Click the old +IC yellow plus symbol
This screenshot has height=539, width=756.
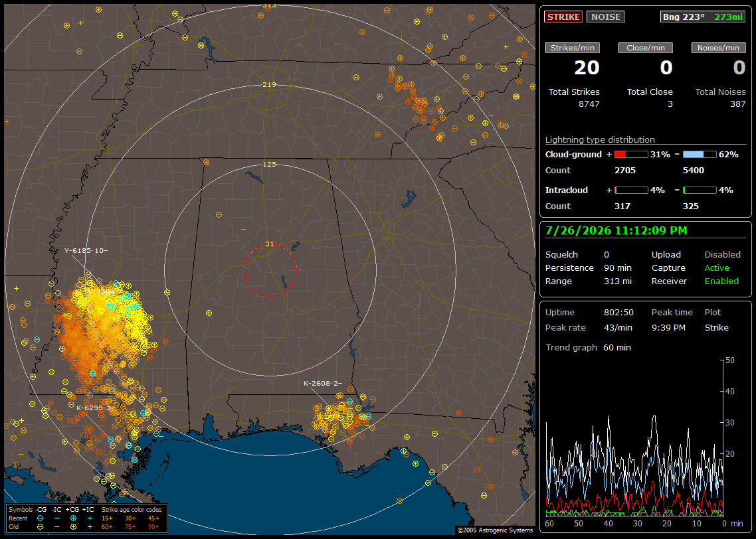pos(90,527)
